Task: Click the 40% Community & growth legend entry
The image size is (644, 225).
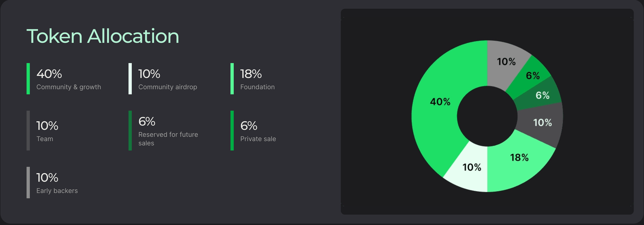Action: (x=64, y=79)
